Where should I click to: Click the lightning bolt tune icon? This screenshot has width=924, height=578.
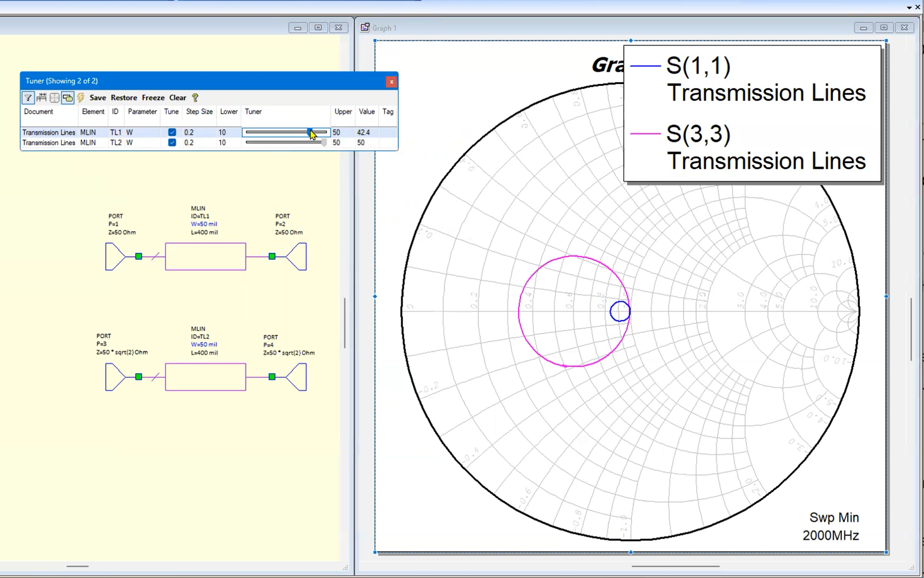tap(81, 98)
